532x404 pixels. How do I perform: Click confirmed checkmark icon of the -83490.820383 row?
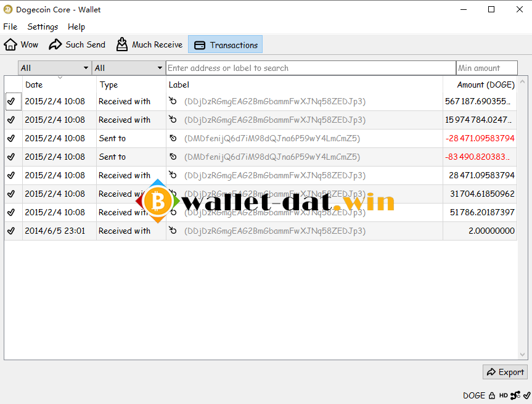pos(11,157)
